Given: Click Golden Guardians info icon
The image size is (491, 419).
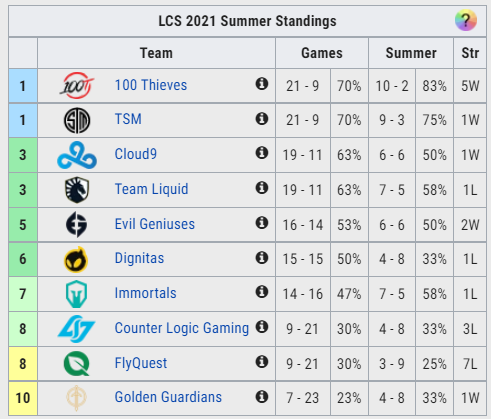Looking at the screenshot, I should click(262, 396).
